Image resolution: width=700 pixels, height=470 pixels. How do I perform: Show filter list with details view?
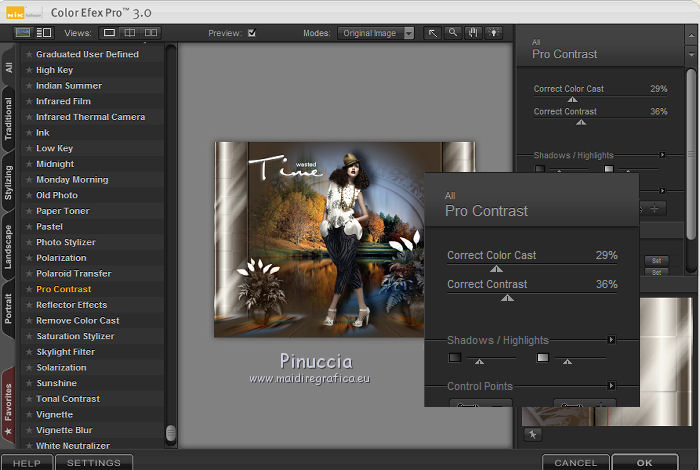[x=43, y=33]
